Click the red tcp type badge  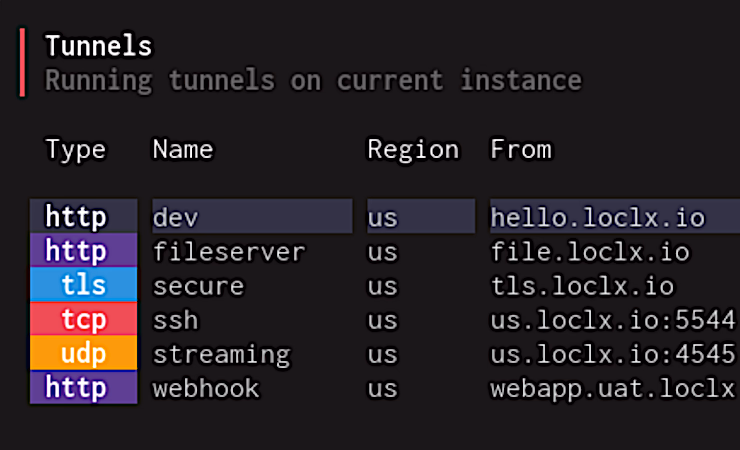pos(84,319)
